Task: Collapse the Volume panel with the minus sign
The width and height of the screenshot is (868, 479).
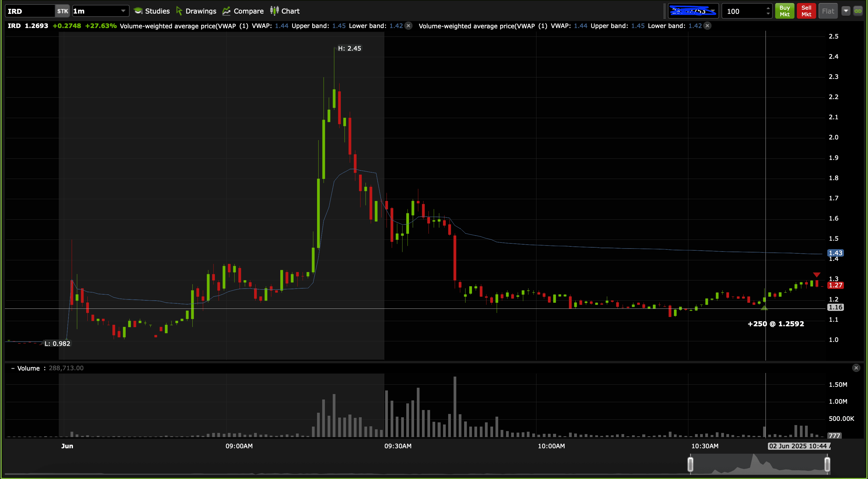Action: click(13, 368)
